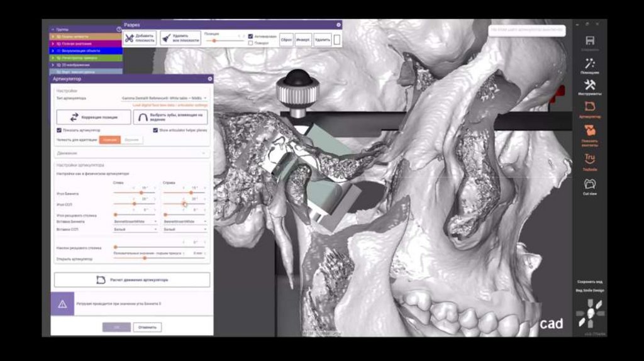Select the green group row in Groups list
Image resolution: width=644 pixels, height=361 pixels.
pos(86,58)
